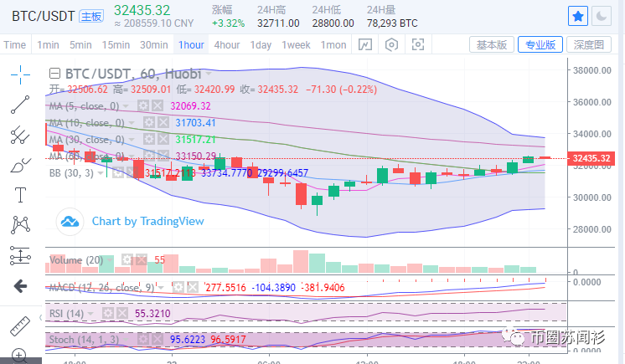Select the brush drawing tool
Screen dimensions: 625x364
click(20, 164)
